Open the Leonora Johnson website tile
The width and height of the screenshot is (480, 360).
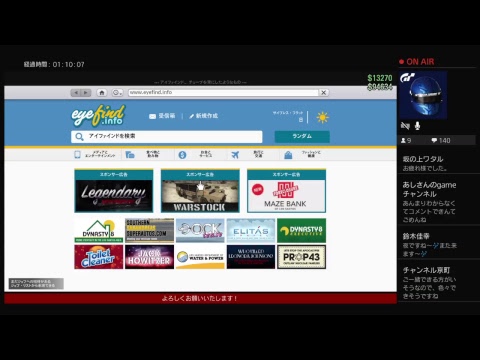pyautogui.click(x=251, y=257)
